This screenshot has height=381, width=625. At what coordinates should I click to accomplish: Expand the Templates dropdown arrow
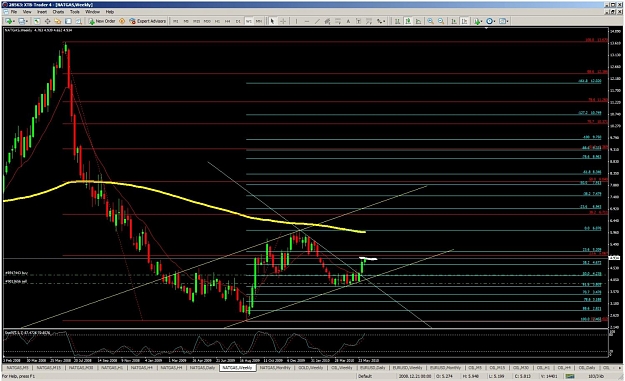tap(507, 21)
